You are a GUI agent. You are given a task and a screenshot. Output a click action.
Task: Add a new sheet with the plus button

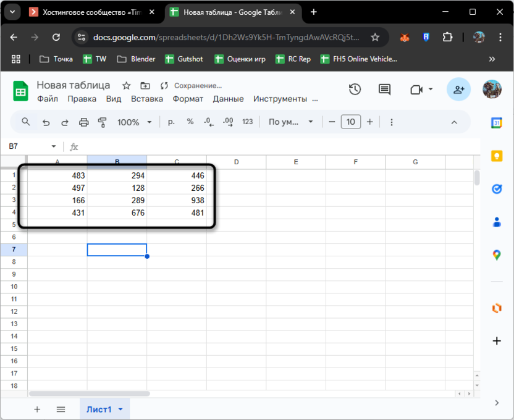[37, 409]
